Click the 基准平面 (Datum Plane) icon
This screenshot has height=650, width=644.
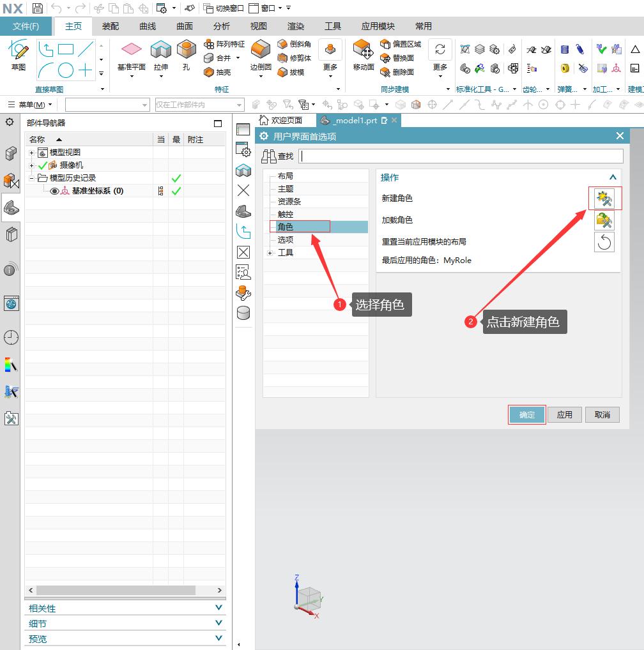[132, 50]
